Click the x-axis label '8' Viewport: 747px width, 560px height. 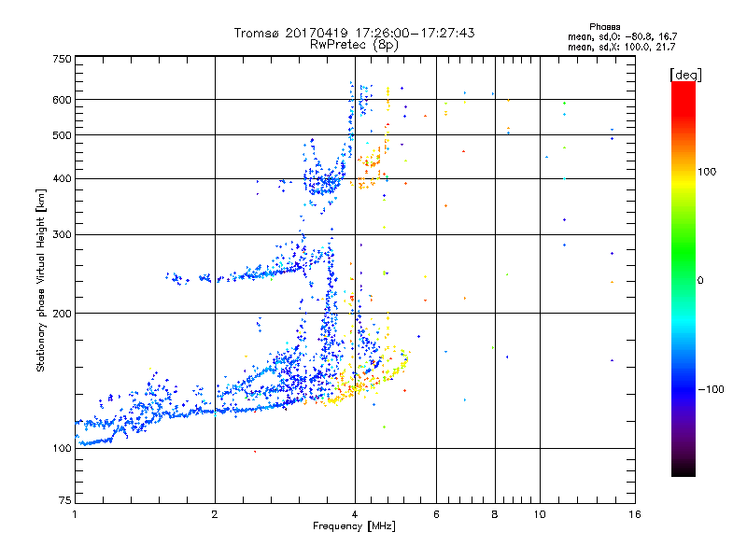click(x=495, y=514)
